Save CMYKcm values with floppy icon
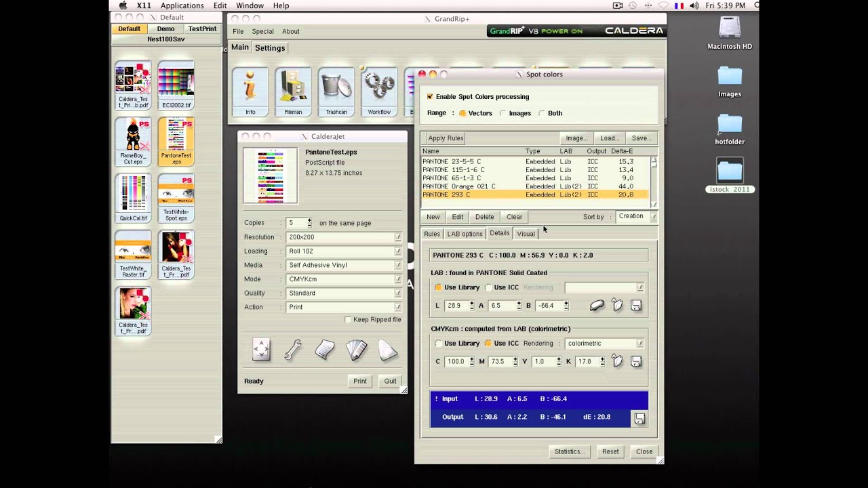This screenshot has width=868, height=488. (636, 362)
